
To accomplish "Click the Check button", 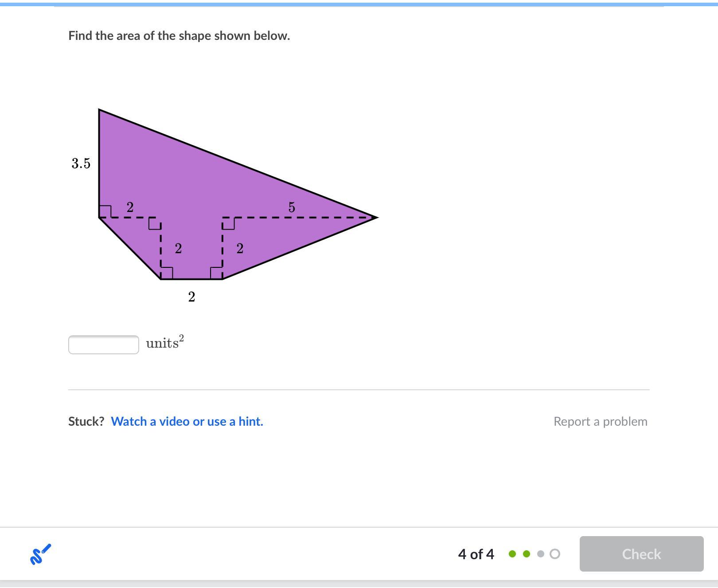I will pos(641,554).
